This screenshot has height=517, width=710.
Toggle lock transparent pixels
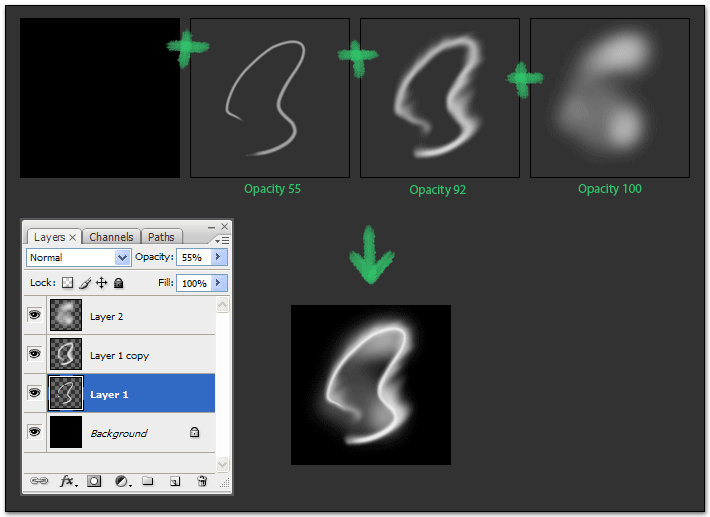click(x=68, y=284)
